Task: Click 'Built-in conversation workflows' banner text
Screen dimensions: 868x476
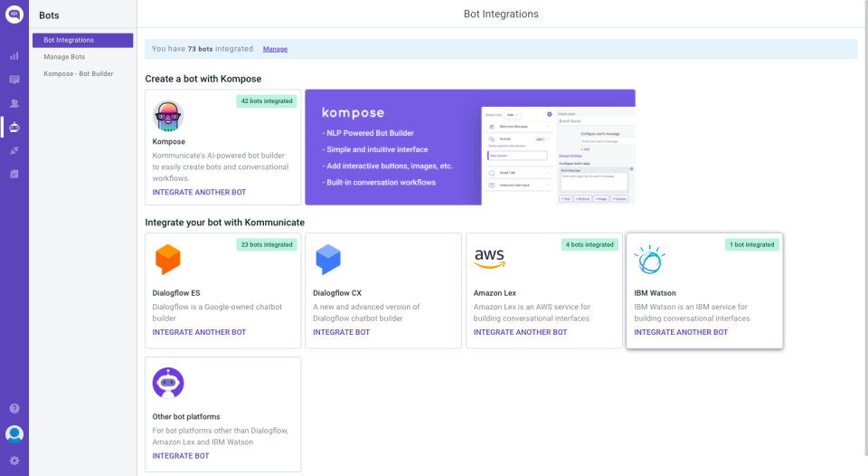Action: point(379,182)
